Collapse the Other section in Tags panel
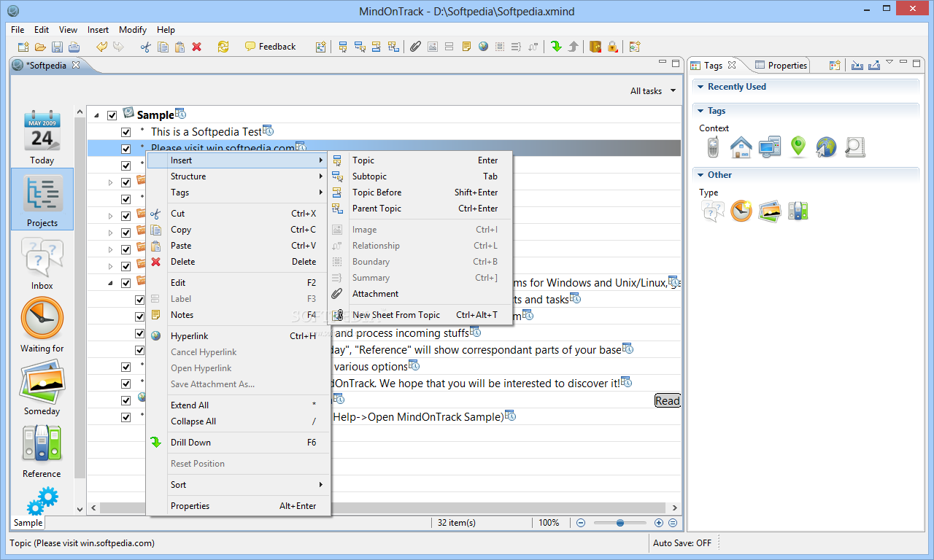 pos(699,175)
